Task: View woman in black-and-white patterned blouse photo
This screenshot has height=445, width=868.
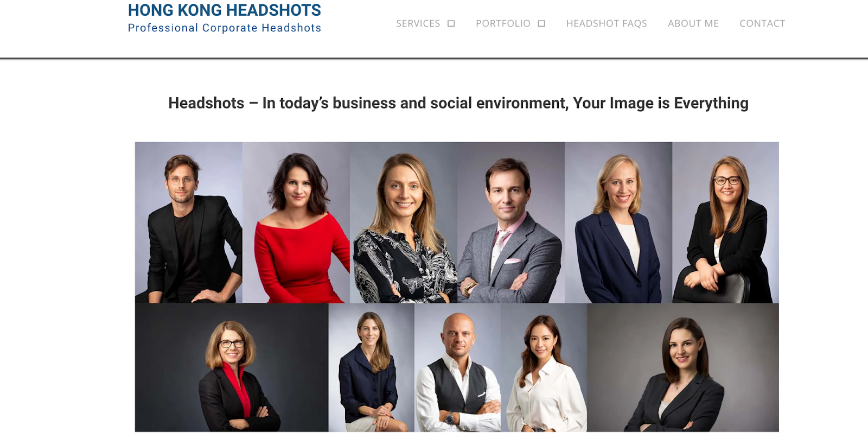Action: (x=404, y=223)
